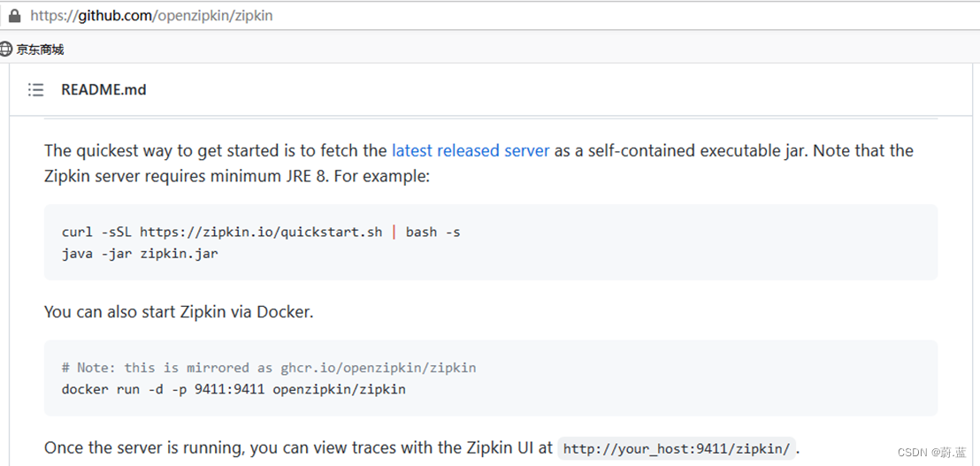Viewport: 980px width, 466px height.
Task: Click the globe icon of 京东商城 bookmark
Action: tap(6, 50)
